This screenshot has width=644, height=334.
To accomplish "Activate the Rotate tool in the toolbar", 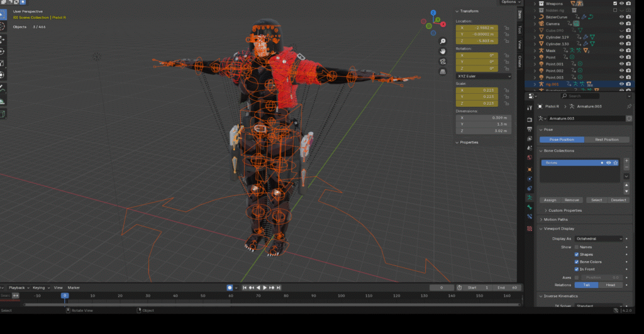I will click(3, 52).
